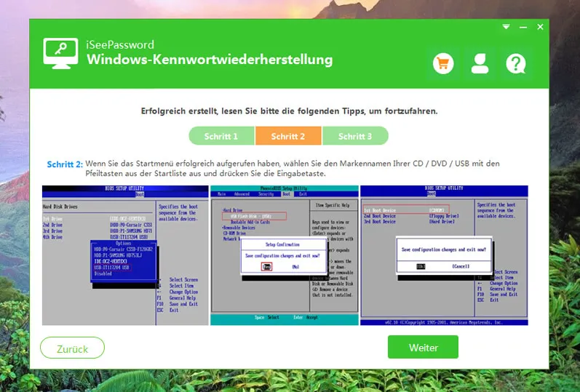The image size is (580, 392).
Task: Click the 'iSeePassword' brand text
Action: click(120, 45)
